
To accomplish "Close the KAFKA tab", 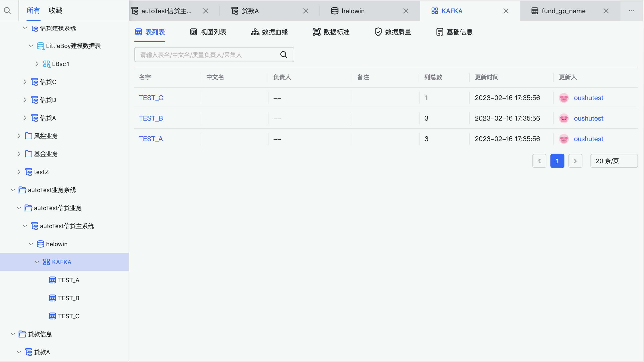I will pos(506,11).
